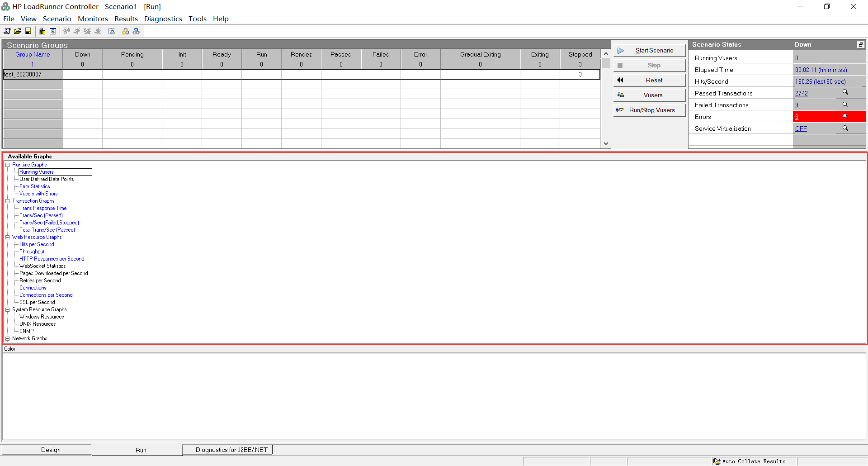Click magnifier beside Failed Transactions

pos(845,105)
